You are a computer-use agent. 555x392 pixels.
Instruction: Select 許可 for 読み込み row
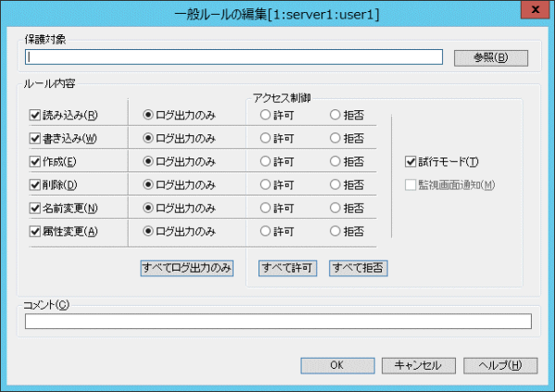[265, 115]
